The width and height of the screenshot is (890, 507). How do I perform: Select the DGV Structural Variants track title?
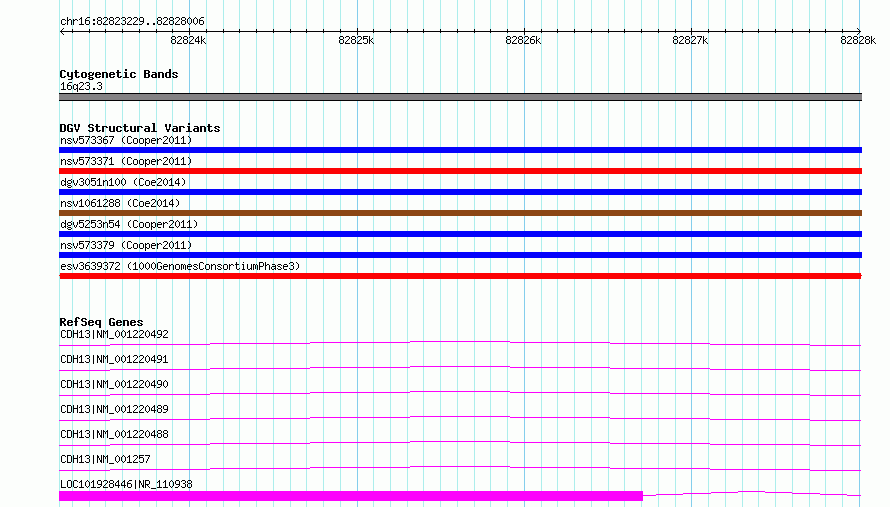coord(140,128)
